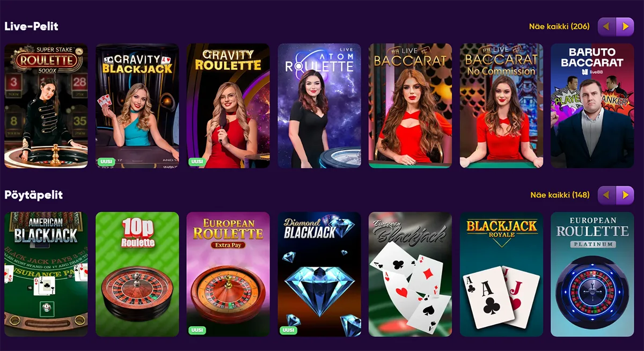Open Live Baccarat No Commission game
The image size is (644, 351).
[x=501, y=106]
